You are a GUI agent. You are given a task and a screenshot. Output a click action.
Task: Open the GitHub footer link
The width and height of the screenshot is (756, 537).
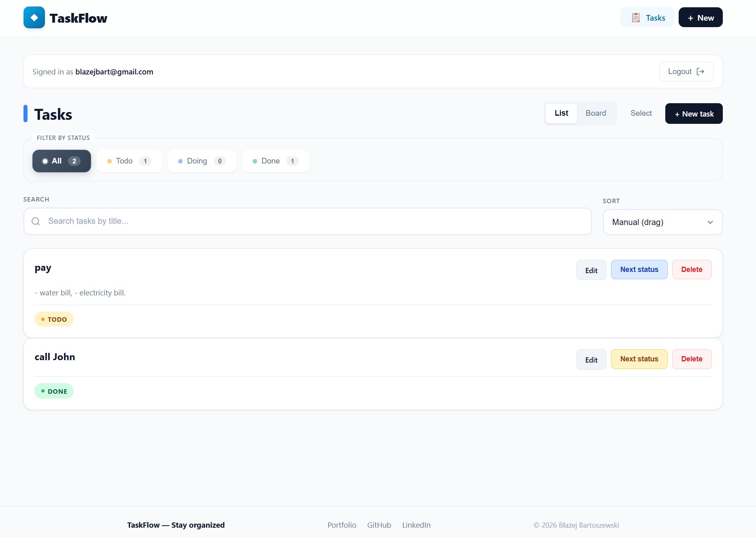coord(379,525)
